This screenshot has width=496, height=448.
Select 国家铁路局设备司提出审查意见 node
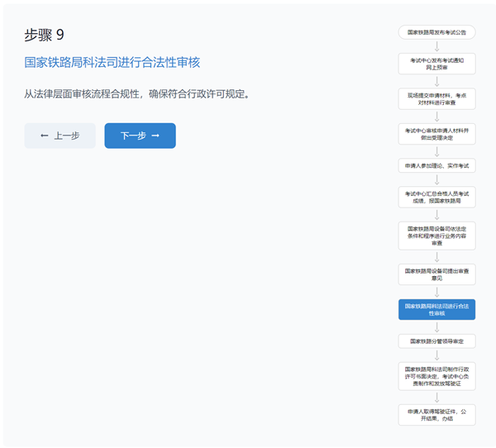436,274
